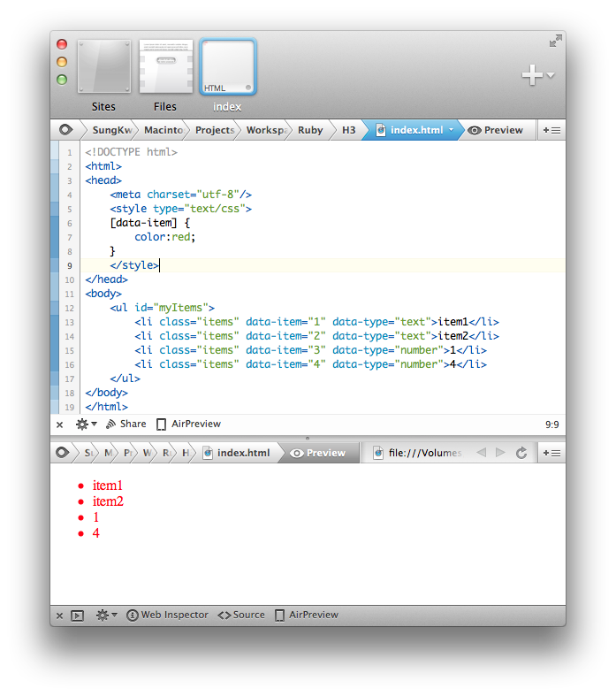Click the <meta charset="utf-8"/> line
This screenshot has width=616, height=696.
click(181, 195)
